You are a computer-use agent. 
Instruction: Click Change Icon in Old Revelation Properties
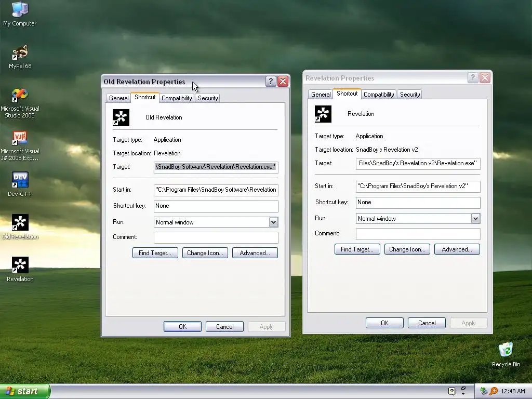(x=205, y=253)
